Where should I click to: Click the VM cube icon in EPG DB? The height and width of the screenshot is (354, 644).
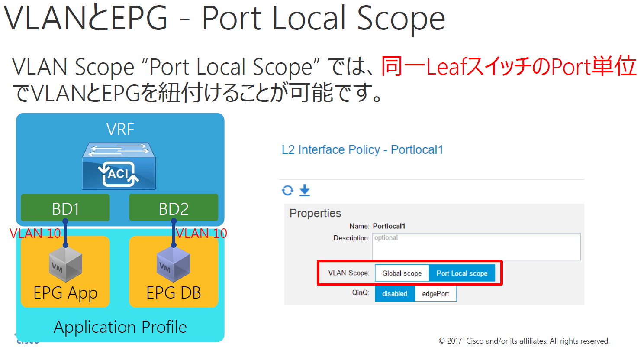click(173, 265)
